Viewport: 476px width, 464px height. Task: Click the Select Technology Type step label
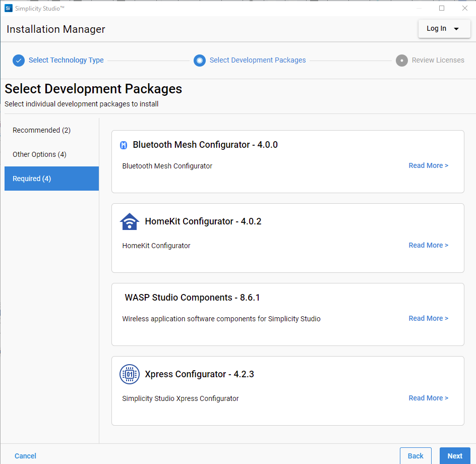point(66,60)
